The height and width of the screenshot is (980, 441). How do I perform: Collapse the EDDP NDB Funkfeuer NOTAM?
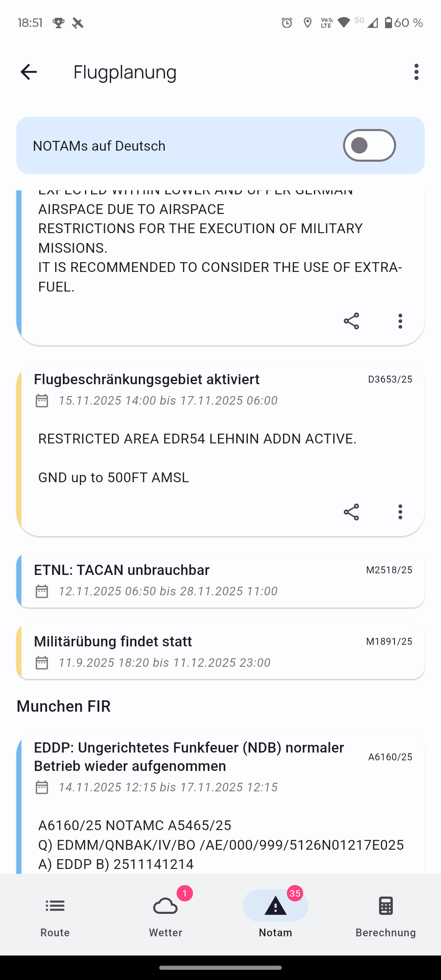click(189, 756)
